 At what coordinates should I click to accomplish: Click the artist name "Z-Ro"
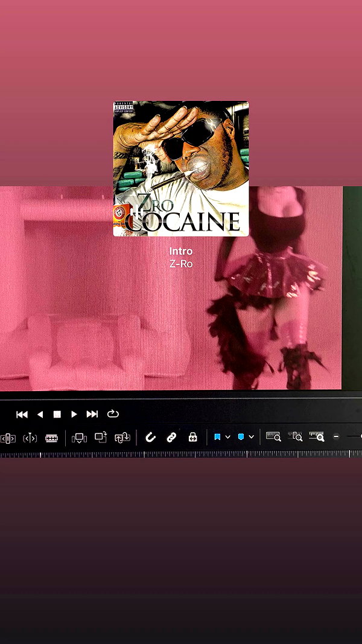pyautogui.click(x=181, y=264)
